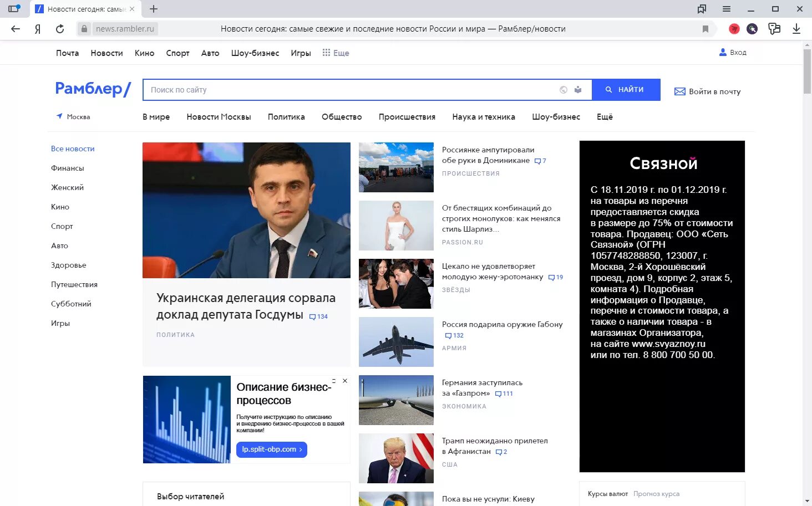The height and width of the screenshot is (506, 812).
Task: Open the main story deputy photo
Action: click(246, 211)
